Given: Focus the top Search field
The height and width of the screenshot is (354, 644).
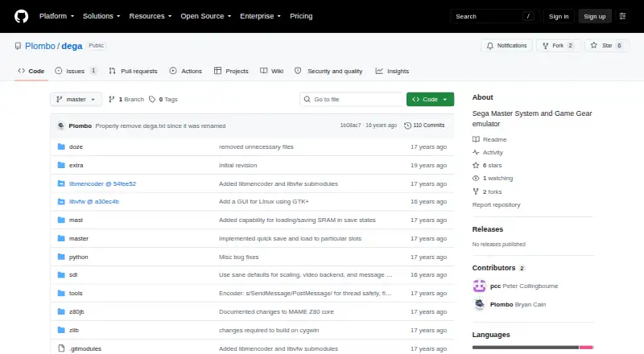Looking at the screenshot, I should (x=494, y=16).
